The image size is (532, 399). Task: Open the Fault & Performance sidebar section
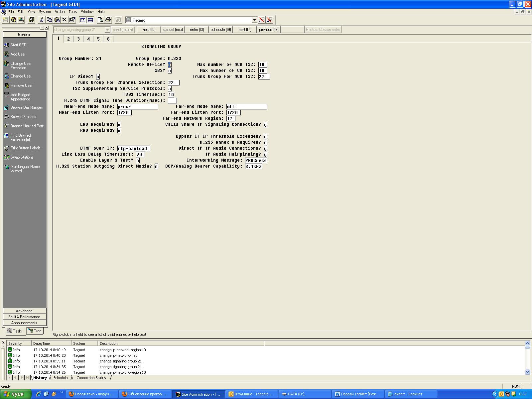click(25, 317)
